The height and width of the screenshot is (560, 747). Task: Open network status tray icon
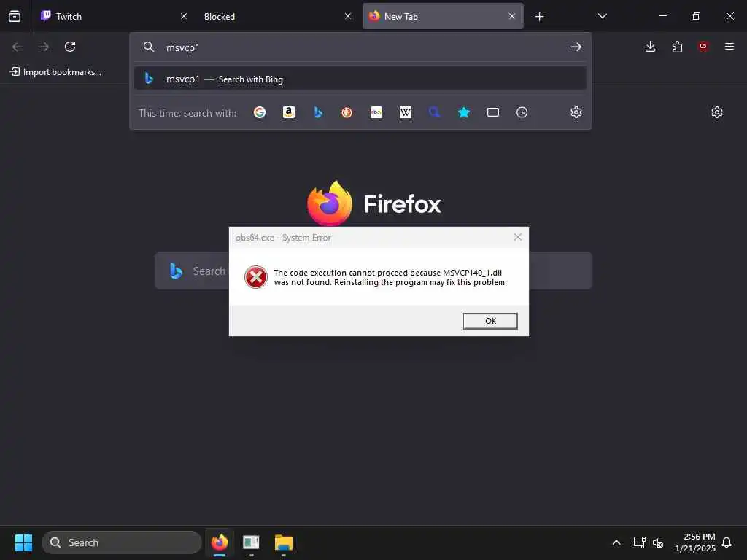[x=639, y=542]
